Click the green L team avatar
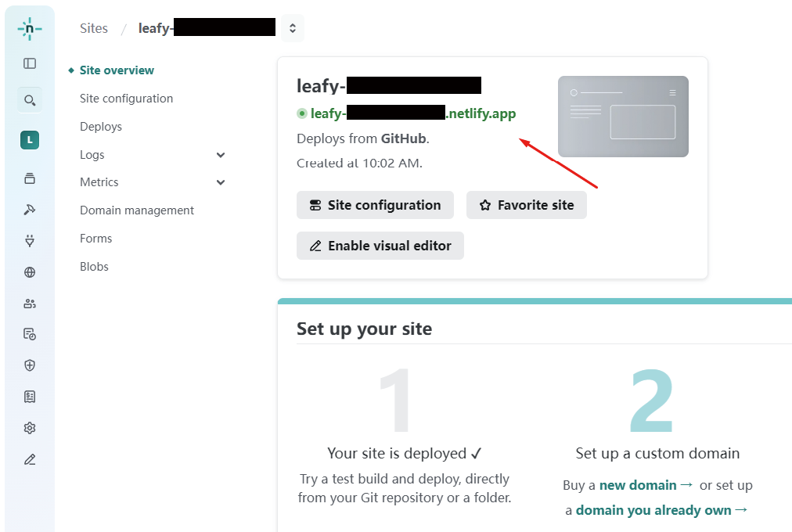 (30, 140)
